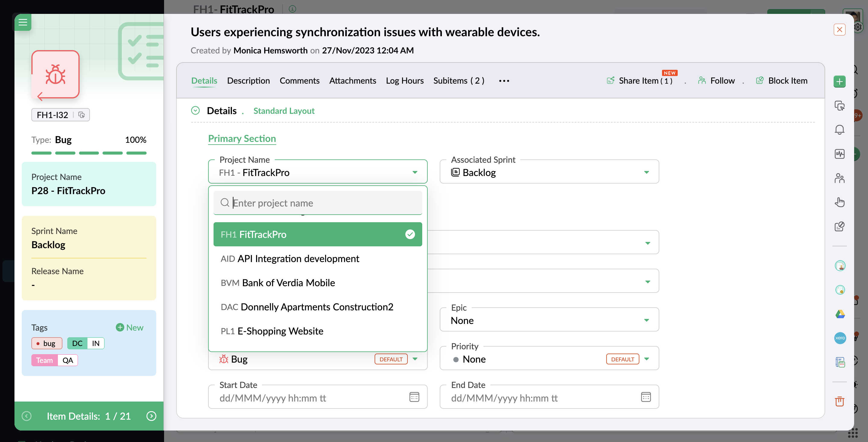Image resolution: width=868 pixels, height=442 pixels.
Task: Click the Block Item button
Action: [782, 81]
